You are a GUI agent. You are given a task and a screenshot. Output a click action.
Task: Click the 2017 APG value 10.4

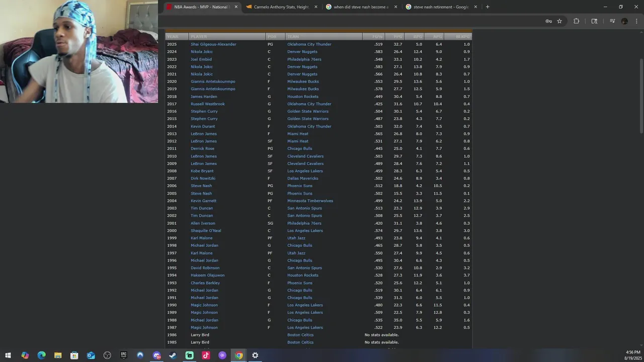437,104
